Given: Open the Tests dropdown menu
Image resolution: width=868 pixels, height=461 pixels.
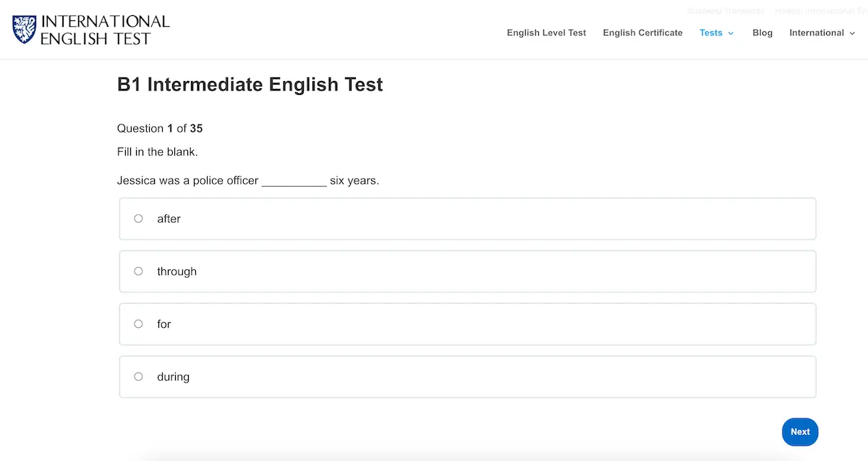Looking at the screenshot, I should coord(711,33).
